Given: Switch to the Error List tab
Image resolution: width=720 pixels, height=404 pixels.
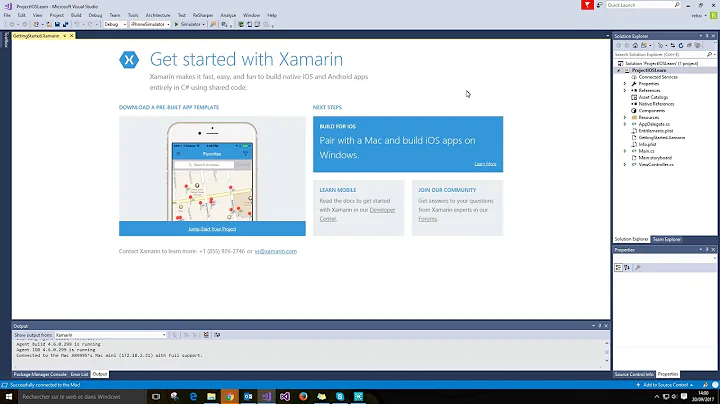Looking at the screenshot, I should pyautogui.click(x=79, y=375).
